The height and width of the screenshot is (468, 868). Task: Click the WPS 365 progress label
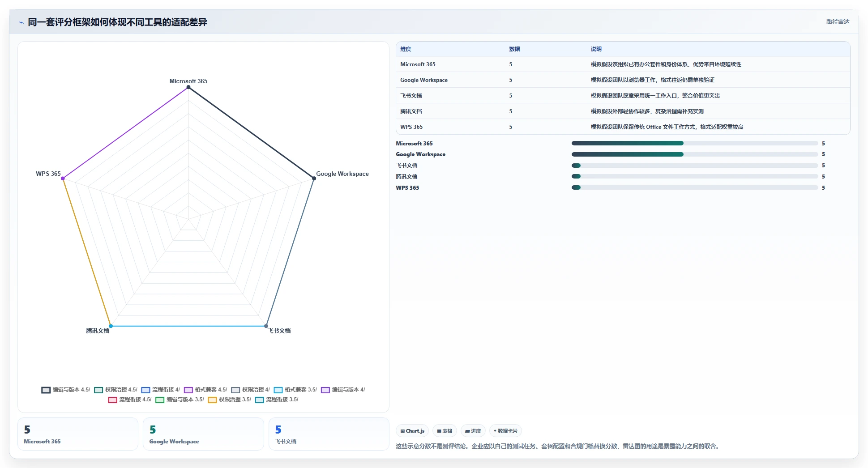coord(407,188)
